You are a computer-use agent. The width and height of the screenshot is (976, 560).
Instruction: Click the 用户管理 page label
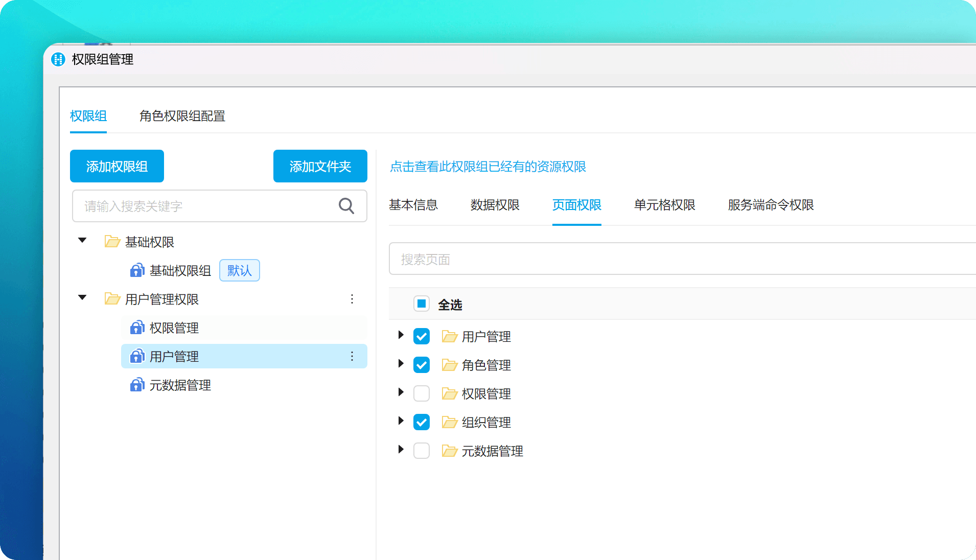click(x=486, y=337)
